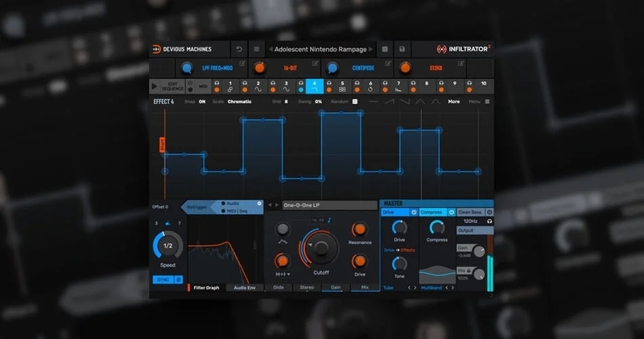Screen dimensions: 644x339
Task: Edit the LPF FREQ+MOD macro assignment
Action: 242,64
